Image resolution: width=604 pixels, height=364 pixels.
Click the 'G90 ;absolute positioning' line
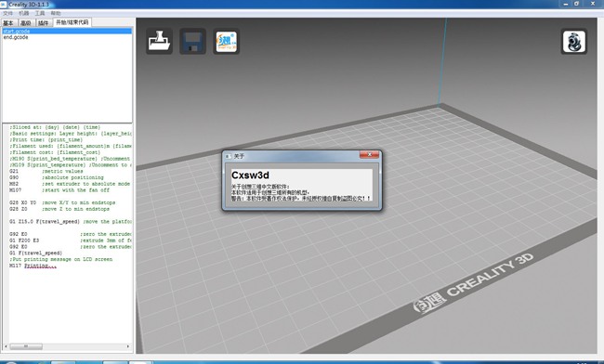tap(57, 177)
